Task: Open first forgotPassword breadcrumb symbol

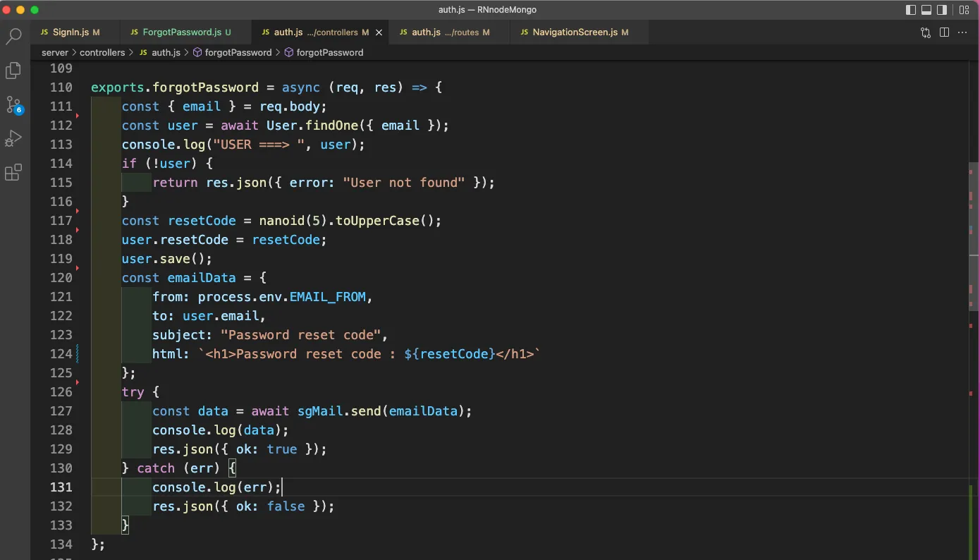Action: [233, 52]
